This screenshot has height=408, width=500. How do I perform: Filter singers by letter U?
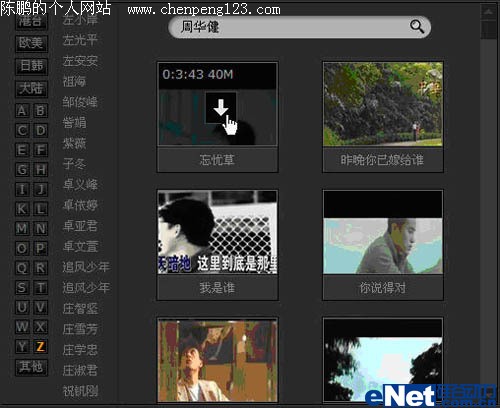[x=22, y=307]
